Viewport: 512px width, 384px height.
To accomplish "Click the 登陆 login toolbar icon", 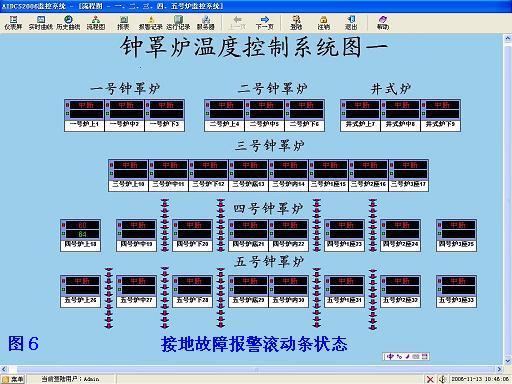I will (296, 23).
